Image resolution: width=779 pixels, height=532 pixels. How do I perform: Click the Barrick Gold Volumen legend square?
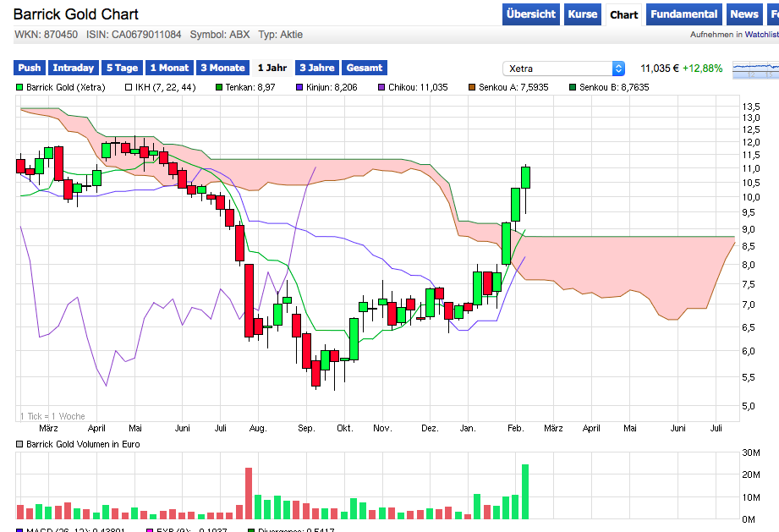pyautogui.click(x=19, y=444)
